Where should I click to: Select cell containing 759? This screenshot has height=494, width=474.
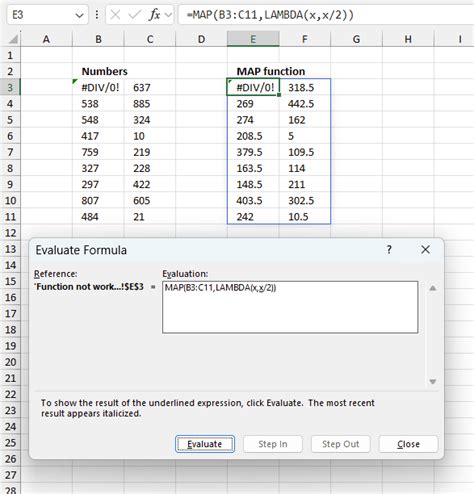98,152
